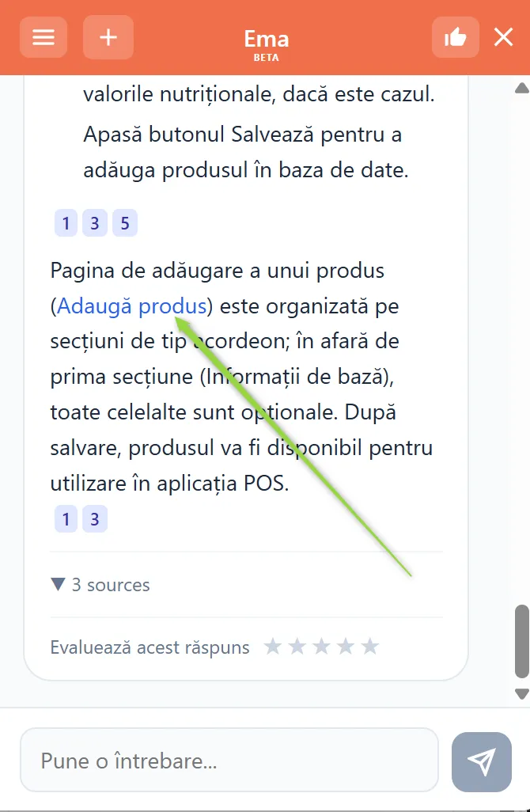Close the Ema chat panel
This screenshot has width=530, height=812.
pyautogui.click(x=503, y=37)
